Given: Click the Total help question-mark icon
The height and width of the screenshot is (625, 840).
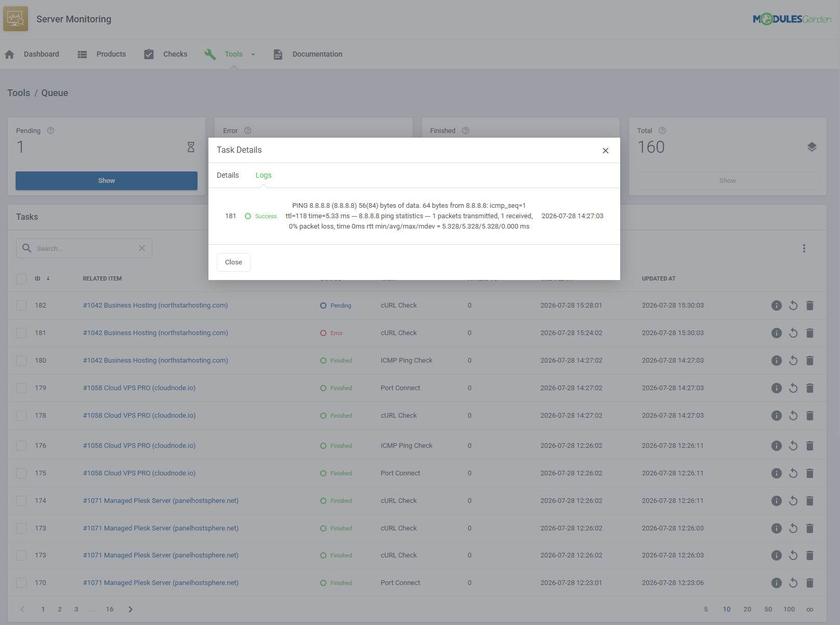Looking at the screenshot, I should pyautogui.click(x=662, y=130).
